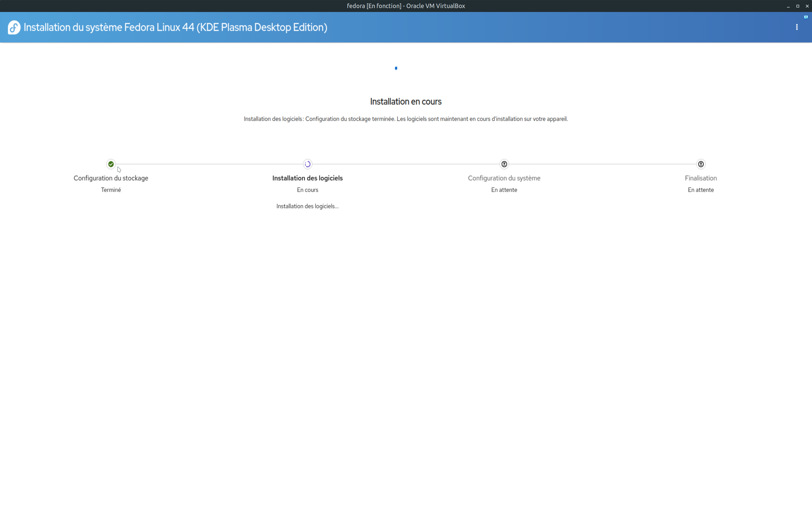Click the loading spinner above the heading
812x520 pixels.
click(x=396, y=68)
